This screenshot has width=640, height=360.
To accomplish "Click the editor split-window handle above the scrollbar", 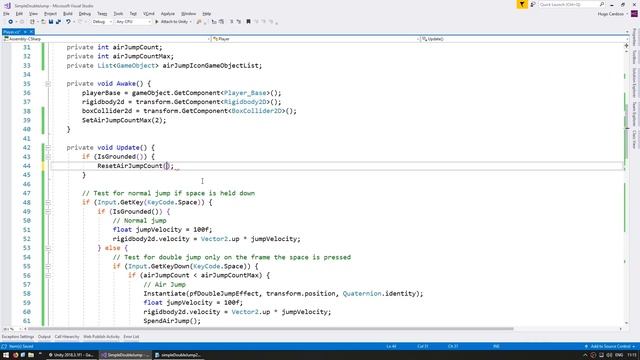I will tap(627, 46).
